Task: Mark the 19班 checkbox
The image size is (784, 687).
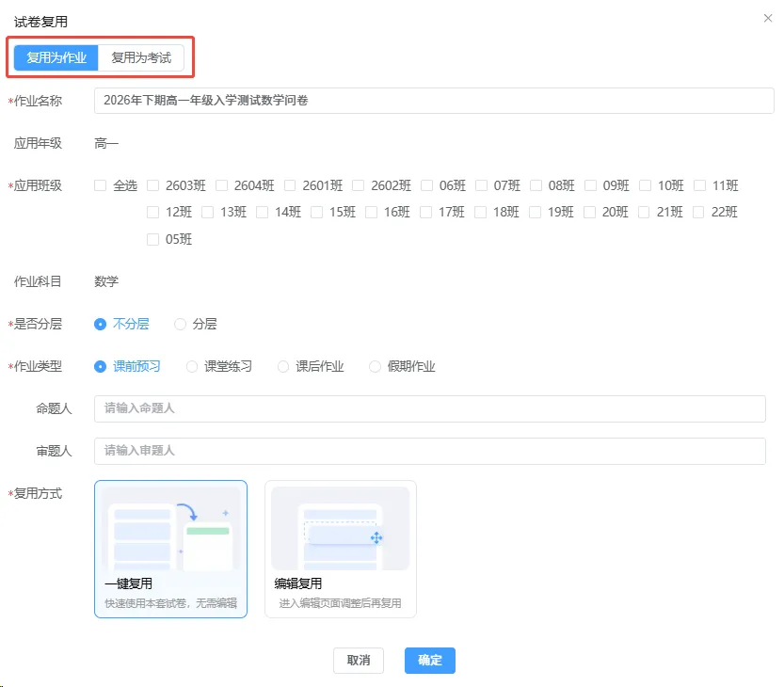Action: pos(535,212)
